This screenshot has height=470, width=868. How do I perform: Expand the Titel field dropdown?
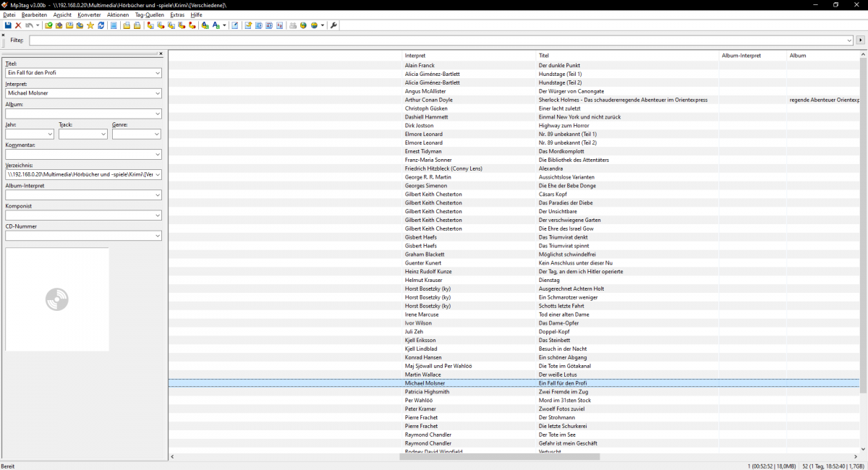point(158,73)
